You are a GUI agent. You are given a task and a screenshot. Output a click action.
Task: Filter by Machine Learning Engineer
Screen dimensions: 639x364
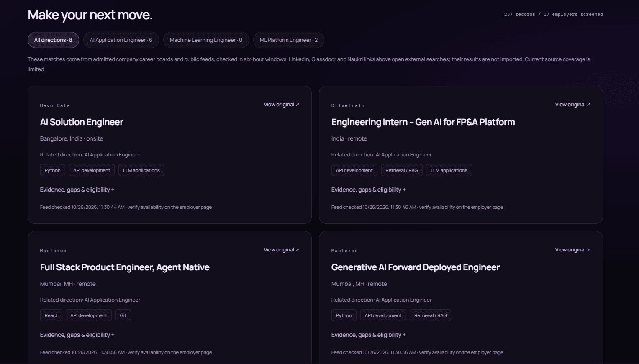[x=206, y=40]
